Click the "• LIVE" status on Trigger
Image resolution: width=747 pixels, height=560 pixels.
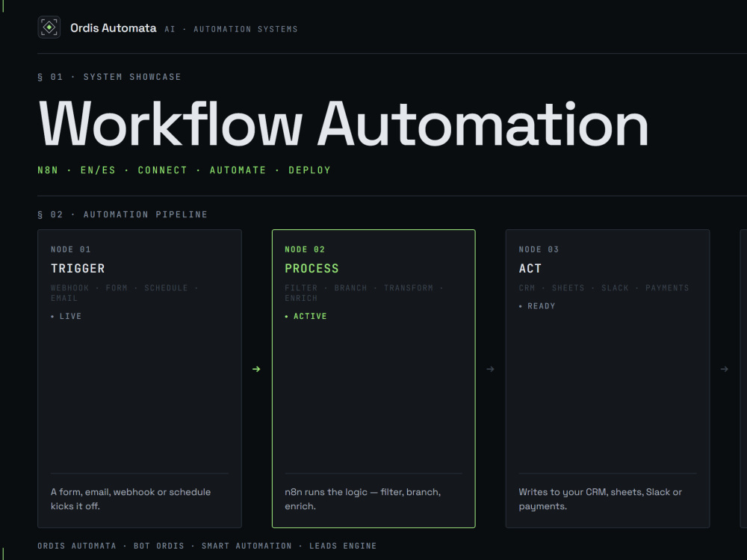pyautogui.click(x=66, y=316)
